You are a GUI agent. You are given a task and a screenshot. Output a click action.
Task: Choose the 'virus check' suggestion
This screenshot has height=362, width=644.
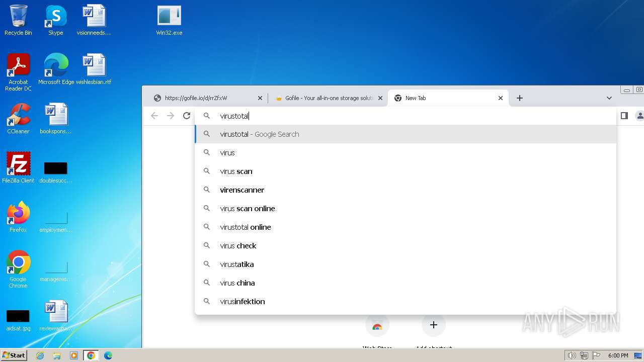[x=406, y=246]
